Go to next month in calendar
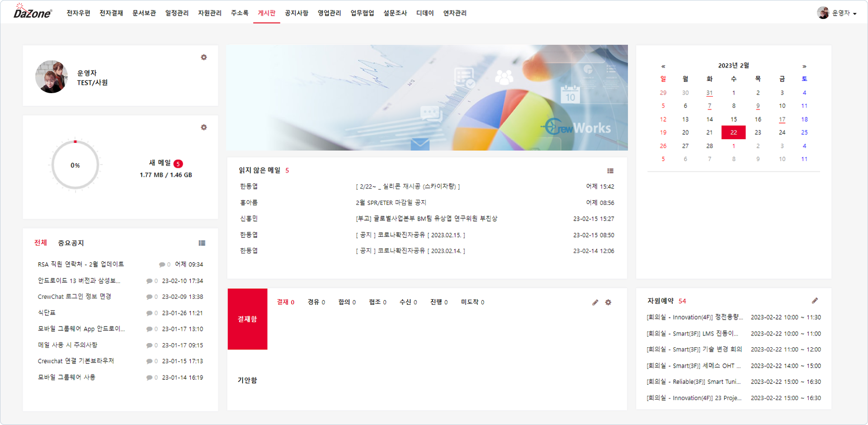This screenshot has width=868, height=425. (804, 66)
